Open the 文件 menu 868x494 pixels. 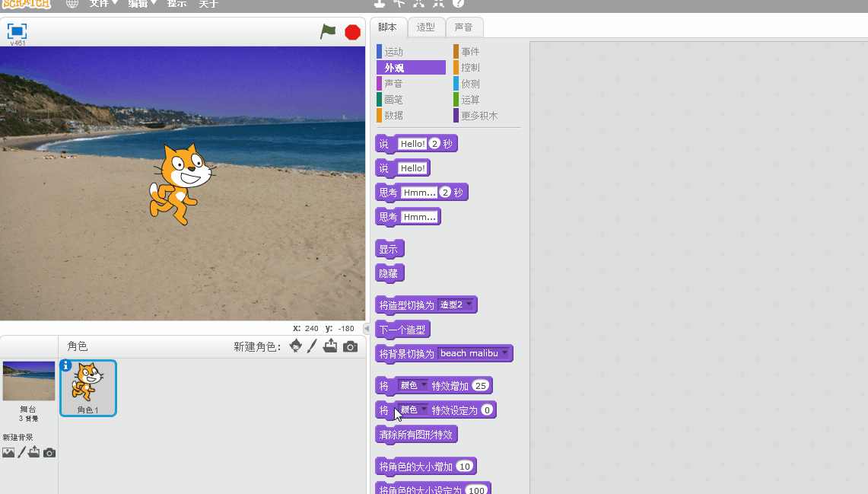pos(103,3)
